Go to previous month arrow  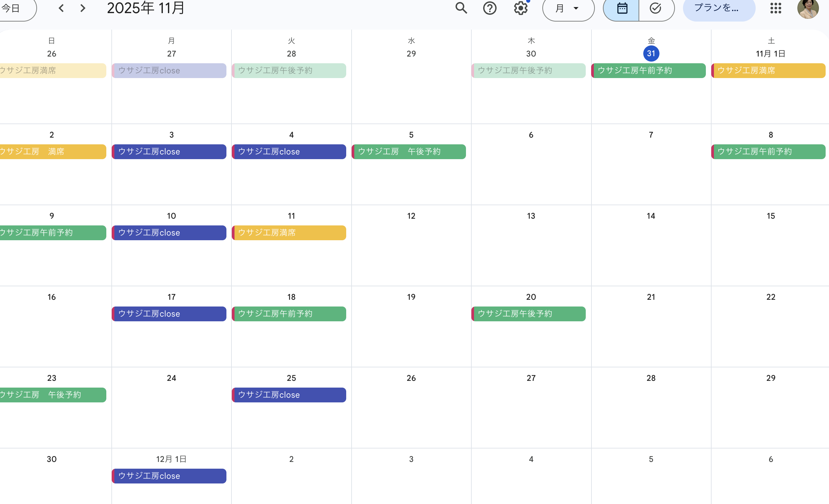61,8
